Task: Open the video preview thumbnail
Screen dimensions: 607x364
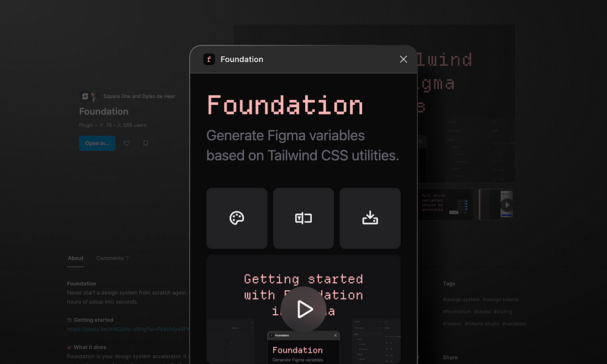Action: [x=497, y=204]
